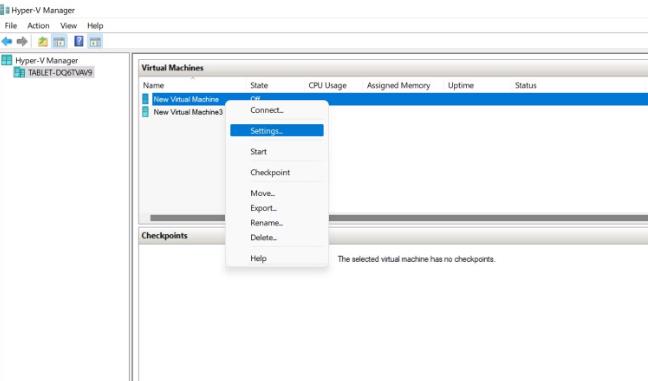Click the Up one level folder icon
Screen dimensions: 648x381
click(x=43, y=41)
